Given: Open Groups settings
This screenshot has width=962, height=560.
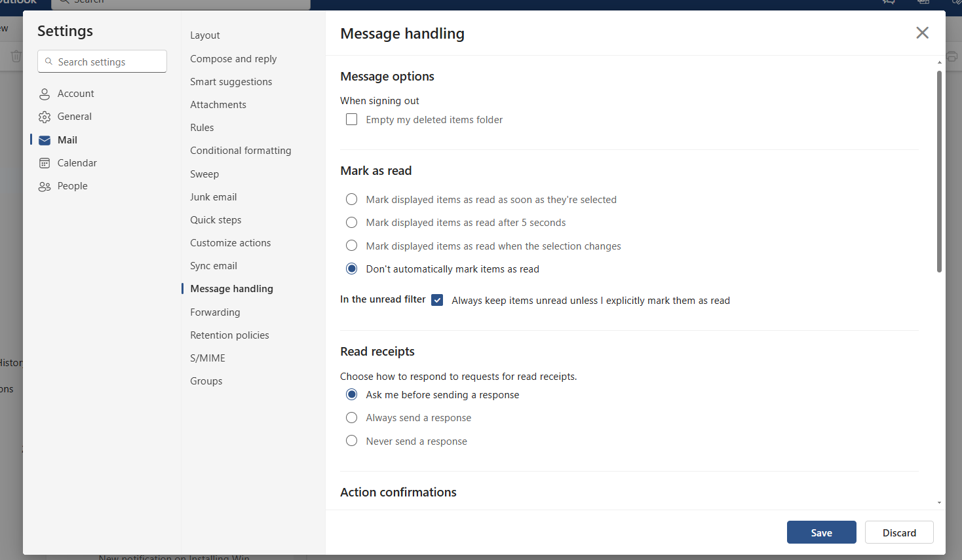Looking at the screenshot, I should click(206, 381).
